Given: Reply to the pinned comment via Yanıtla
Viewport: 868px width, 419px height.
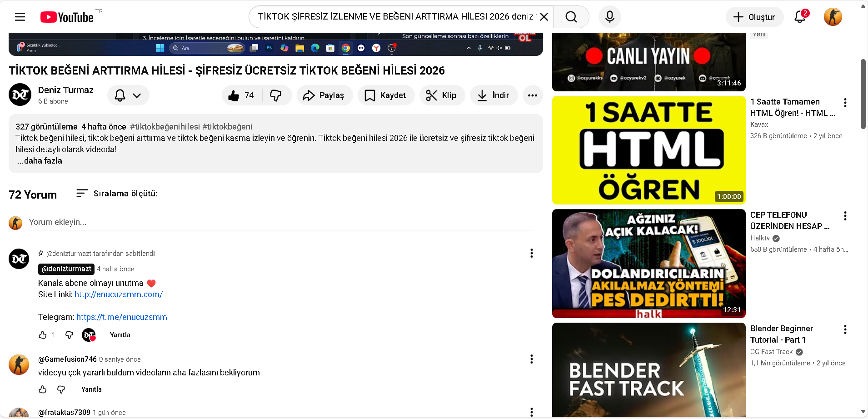Looking at the screenshot, I should click(x=120, y=335).
